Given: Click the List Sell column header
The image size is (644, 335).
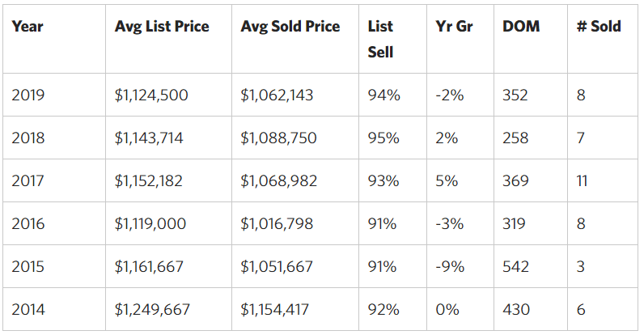Looking at the screenshot, I should tap(380, 39).
